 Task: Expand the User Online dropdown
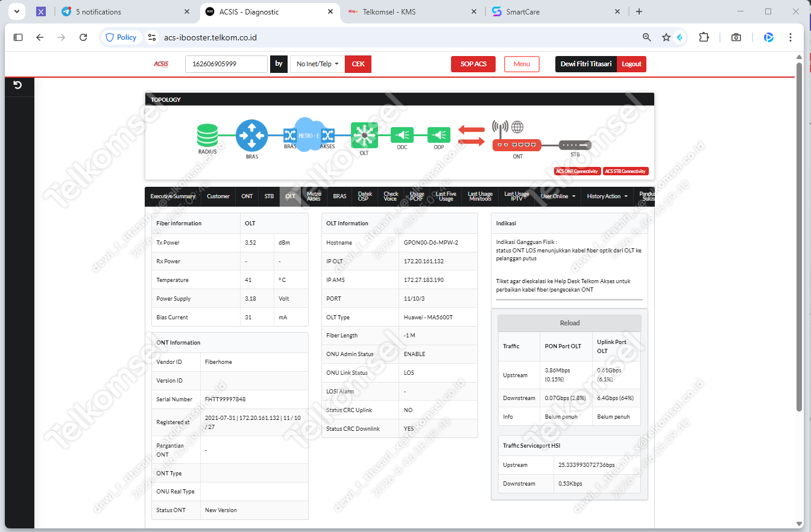click(x=558, y=196)
